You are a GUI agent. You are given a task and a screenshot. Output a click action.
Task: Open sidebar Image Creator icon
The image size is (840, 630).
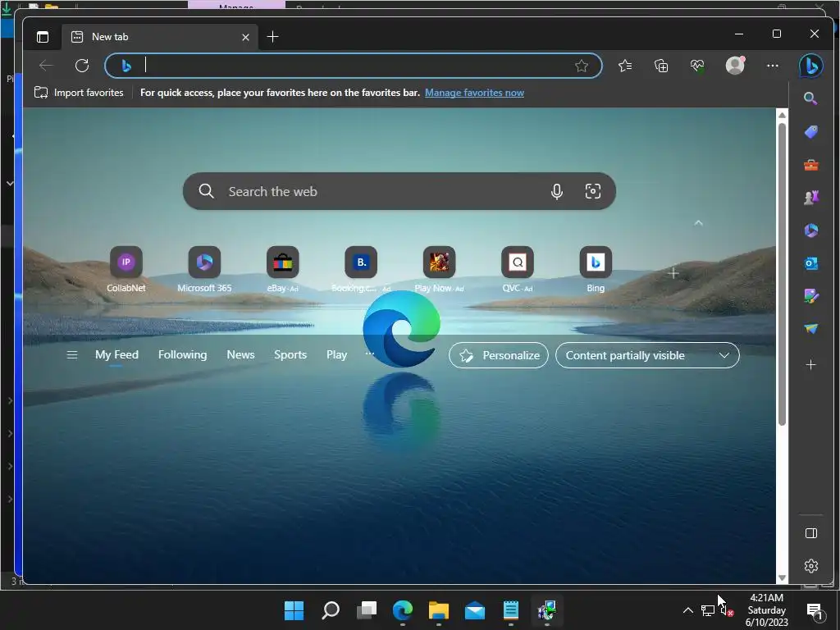pyautogui.click(x=811, y=295)
